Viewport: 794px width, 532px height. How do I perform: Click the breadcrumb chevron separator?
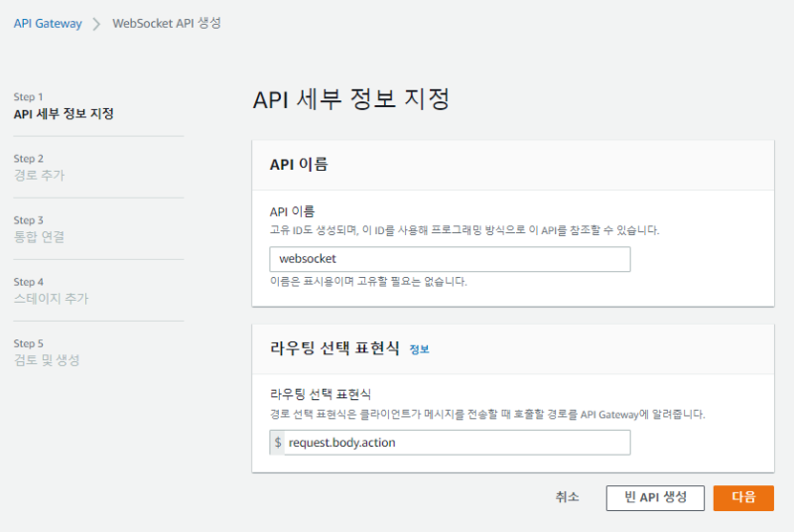click(x=96, y=24)
